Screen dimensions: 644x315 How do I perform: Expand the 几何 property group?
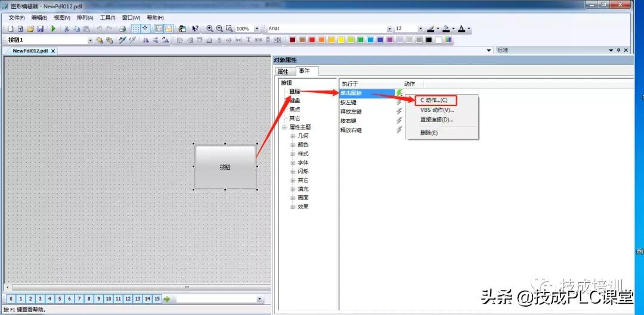click(x=293, y=136)
